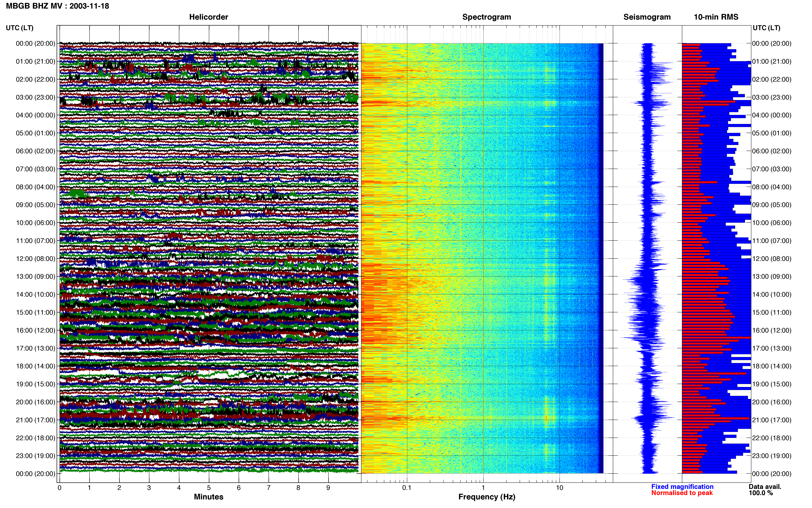Viewport: 812px width, 508px height.
Task: Click left time label '21:00 (17:00)'
Action: click(36, 420)
